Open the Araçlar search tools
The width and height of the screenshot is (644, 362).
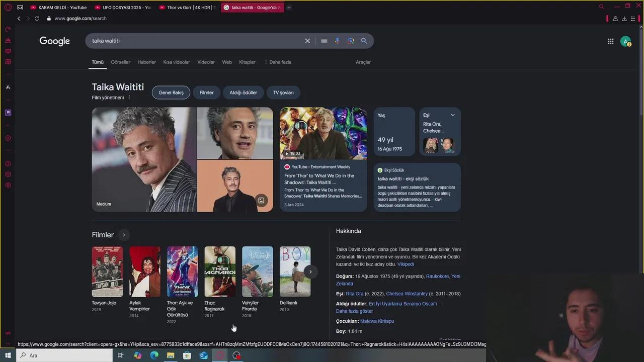363,62
